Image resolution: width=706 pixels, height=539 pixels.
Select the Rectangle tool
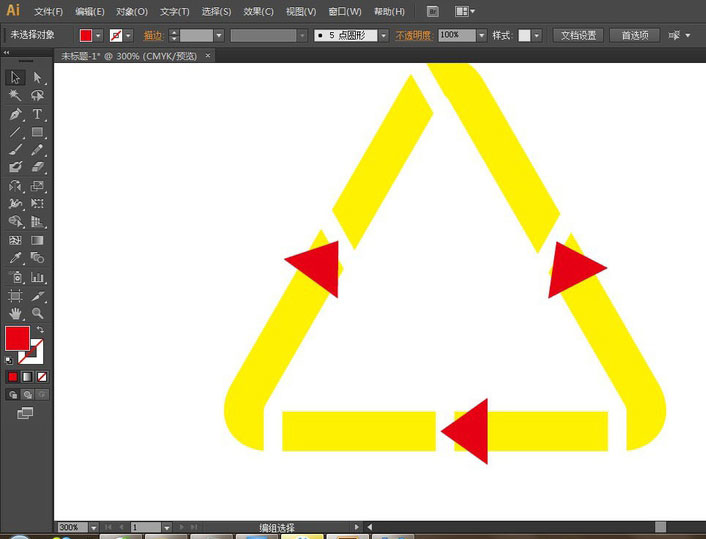click(37, 132)
